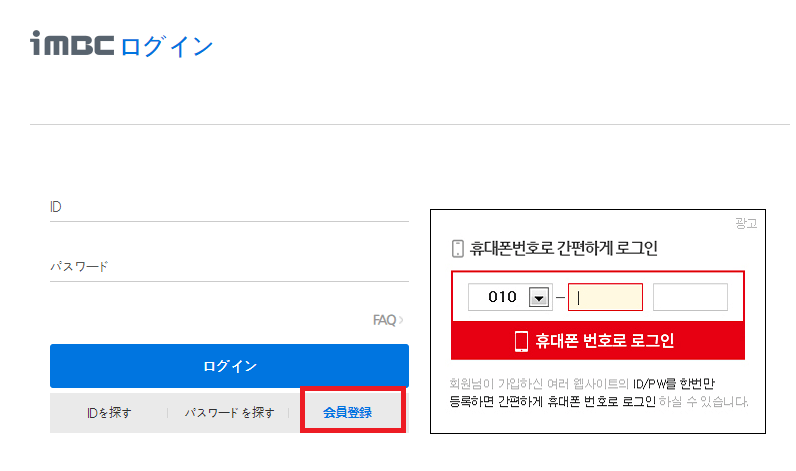The width and height of the screenshot is (796, 471).
Task: Click the last phone number field
Action: 690,297
